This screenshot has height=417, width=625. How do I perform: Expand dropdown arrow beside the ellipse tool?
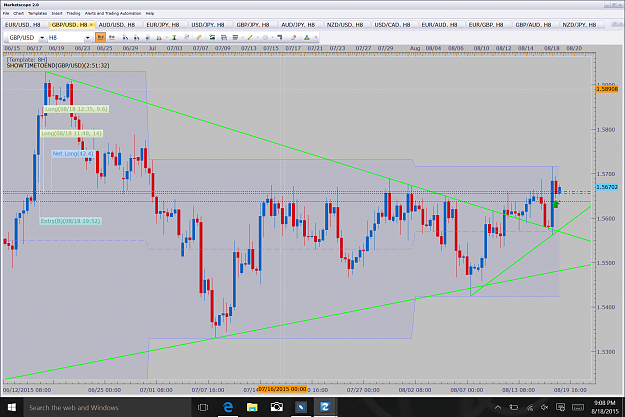click(x=272, y=38)
